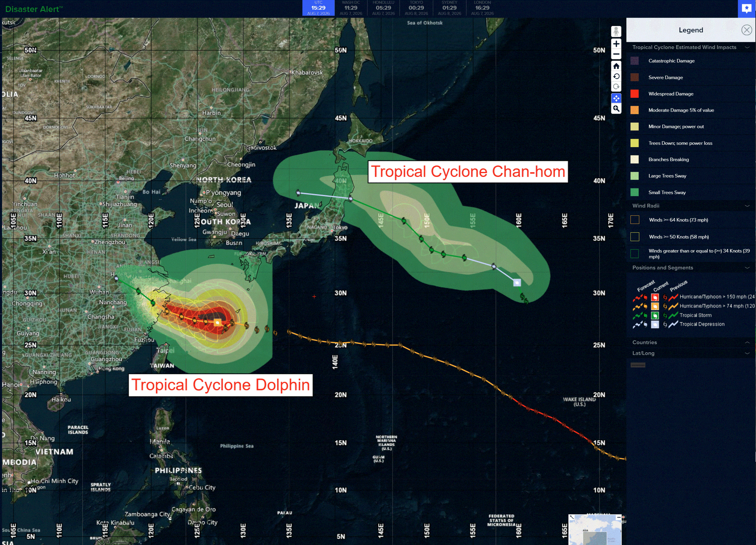The width and height of the screenshot is (756, 545).
Task: Click the 34 Knots wind radii outline box
Action: (635, 254)
